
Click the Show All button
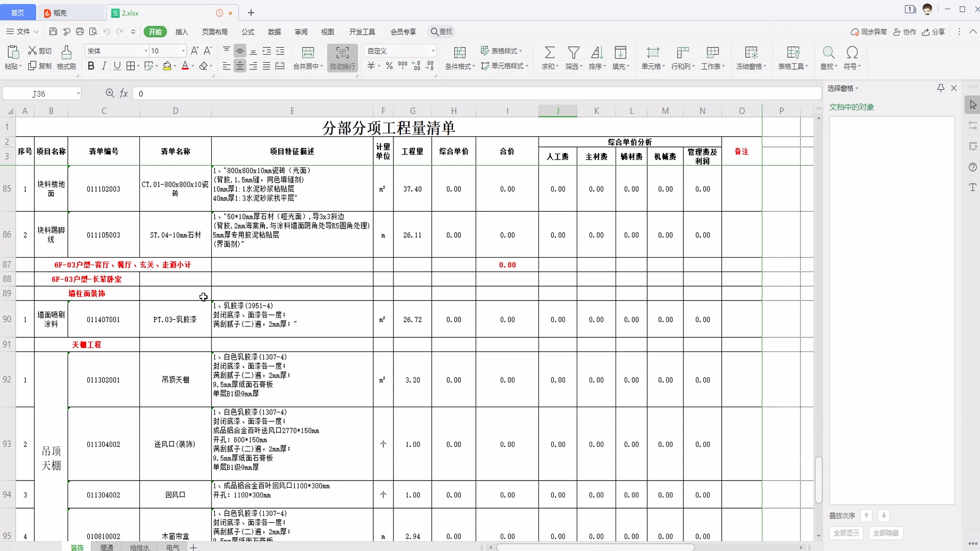tap(846, 533)
